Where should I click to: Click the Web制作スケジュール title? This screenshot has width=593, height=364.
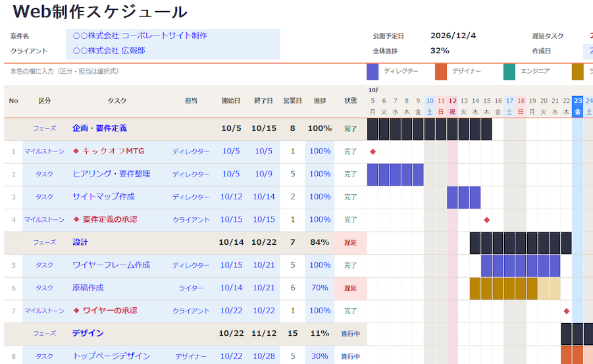click(100, 12)
